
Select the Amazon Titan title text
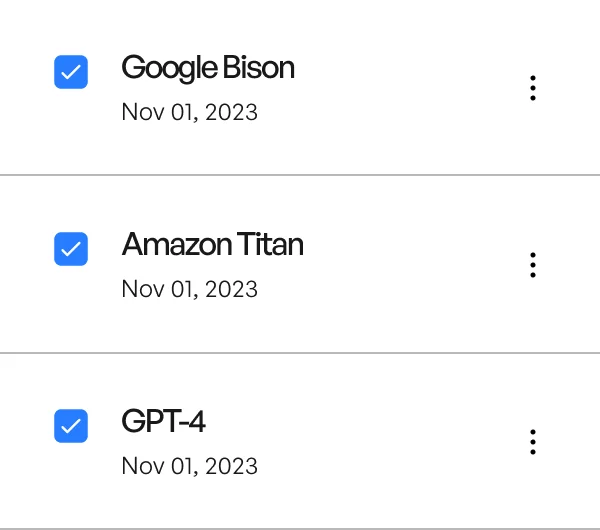212,244
